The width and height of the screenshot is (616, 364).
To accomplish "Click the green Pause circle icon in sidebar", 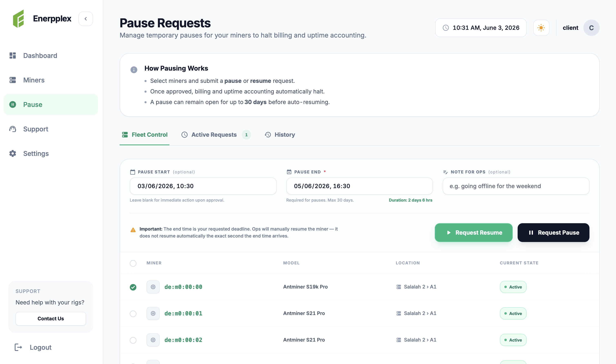I will [12, 104].
